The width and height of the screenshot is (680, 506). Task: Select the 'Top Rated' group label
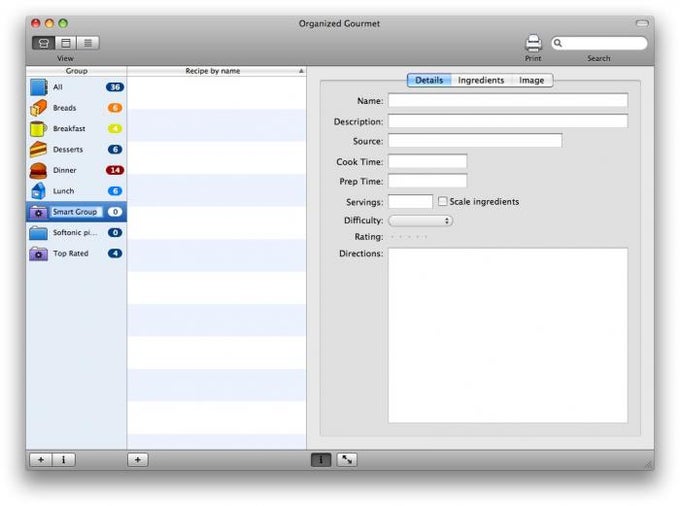(71, 254)
